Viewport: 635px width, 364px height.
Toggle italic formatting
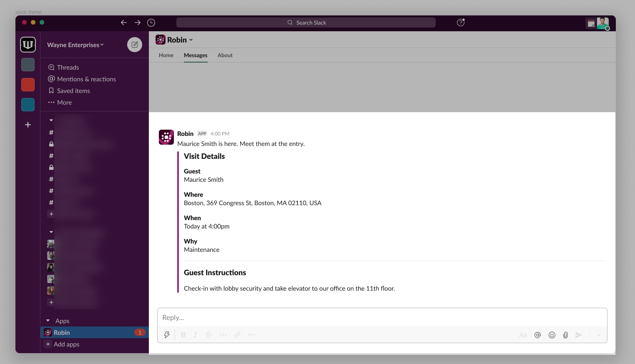tap(195, 335)
